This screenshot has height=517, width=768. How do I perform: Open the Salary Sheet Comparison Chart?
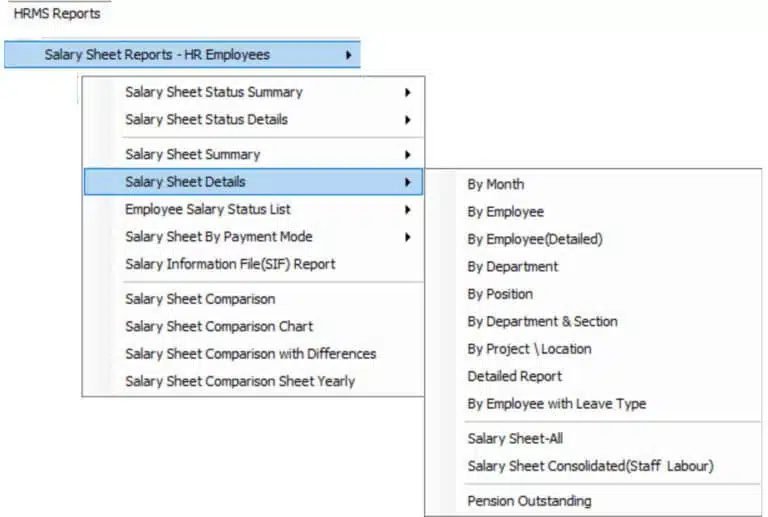(x=219, y=326)
